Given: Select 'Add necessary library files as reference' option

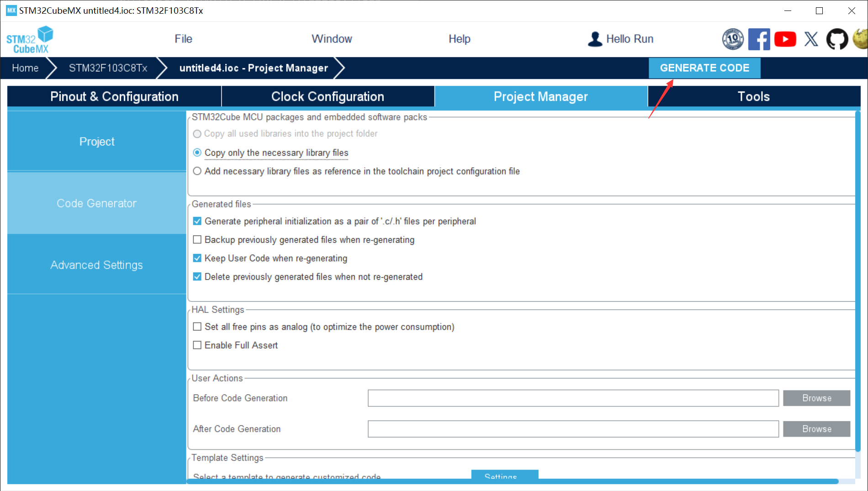Looking at the screenshot, I should point(197,171).
